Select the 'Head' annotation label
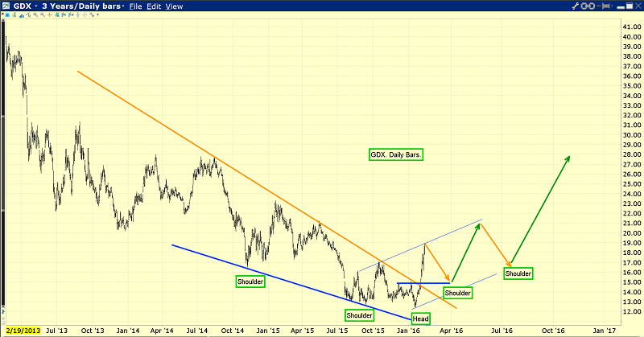Image resolution: width=644 pixels, height=337 pixels. click(x=420, y=319)
